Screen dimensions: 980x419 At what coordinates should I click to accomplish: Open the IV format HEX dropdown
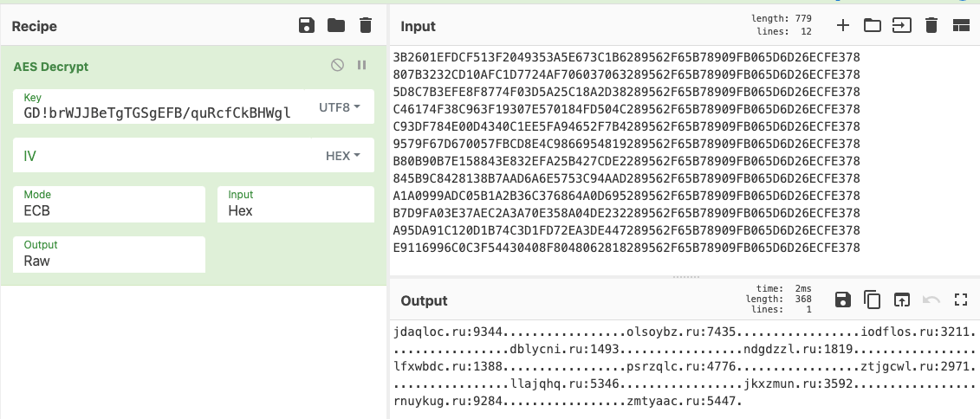click(x=343, y=156)
